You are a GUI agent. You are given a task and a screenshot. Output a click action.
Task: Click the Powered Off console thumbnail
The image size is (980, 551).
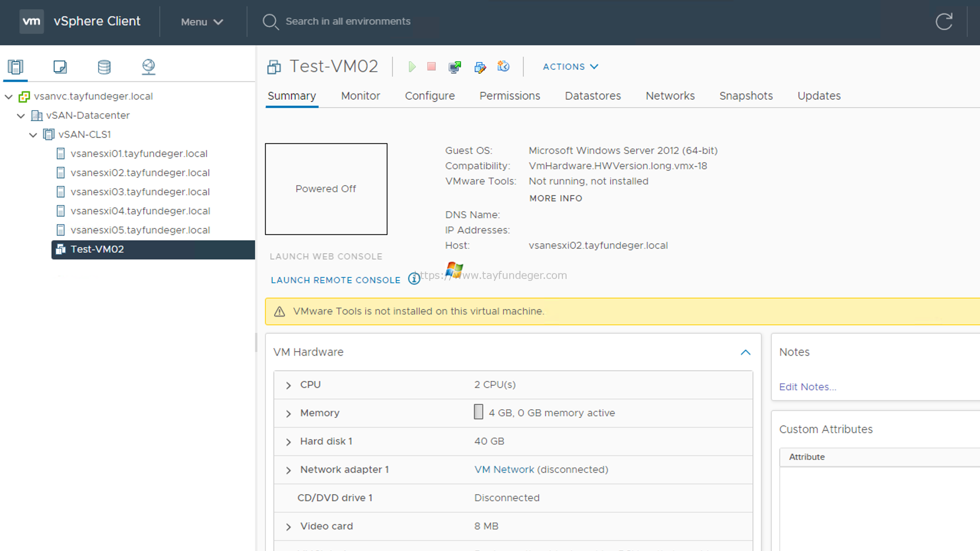pos(326,189)
